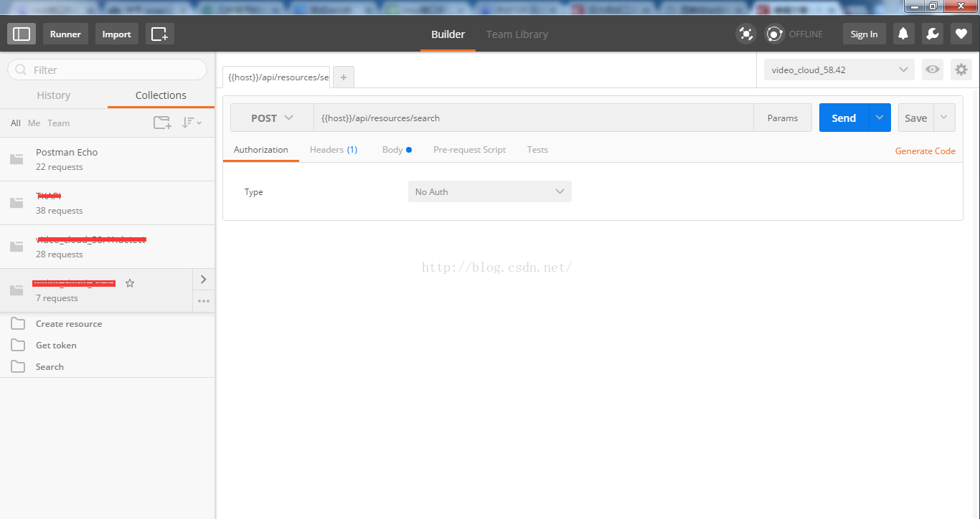Expand the No Auth type dropdown
The width and height of the screenshot is (980, 519).
489,191
